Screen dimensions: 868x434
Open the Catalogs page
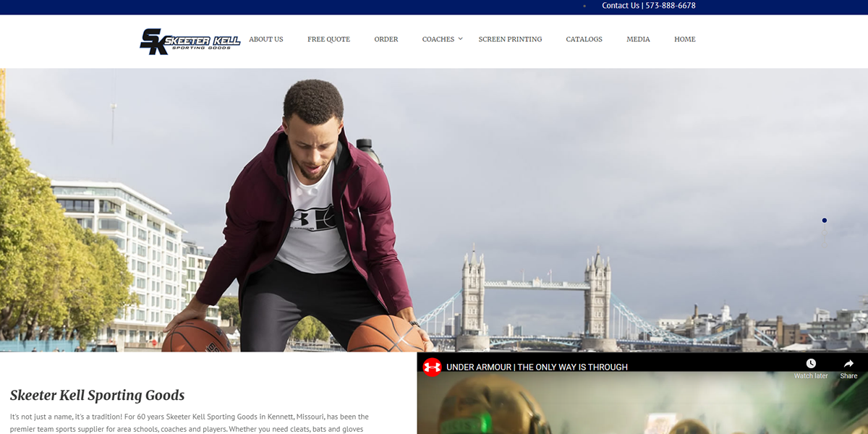point(584,39)
